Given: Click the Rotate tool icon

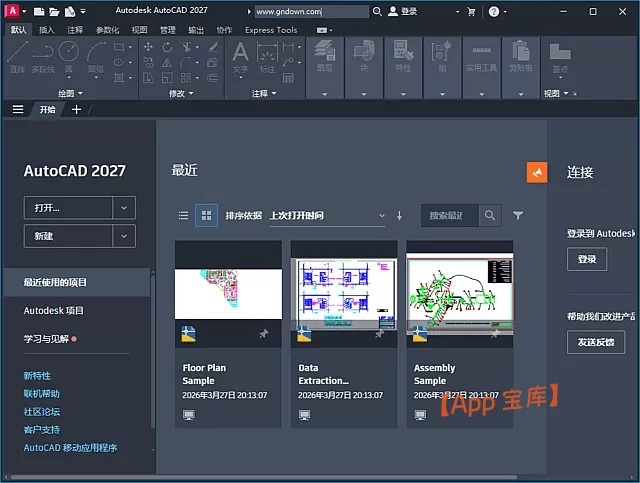Looking at the screenshot, I should [x=167, y=47].
